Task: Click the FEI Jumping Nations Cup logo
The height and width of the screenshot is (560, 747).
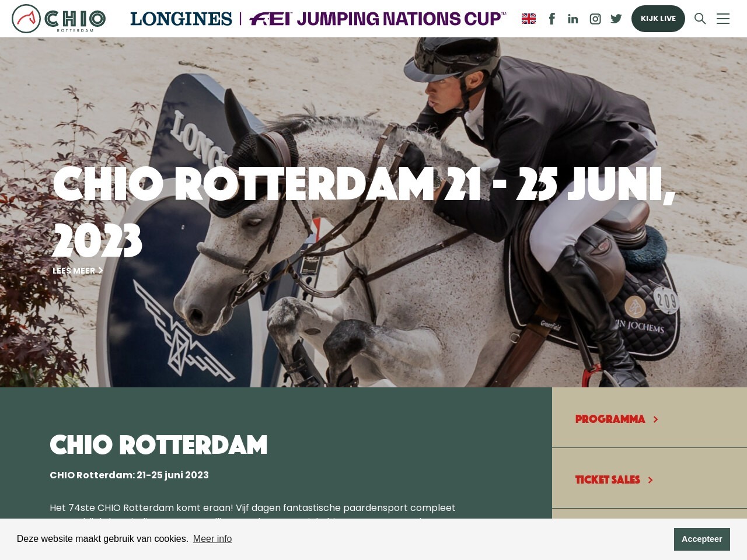Action: [378, 19]
